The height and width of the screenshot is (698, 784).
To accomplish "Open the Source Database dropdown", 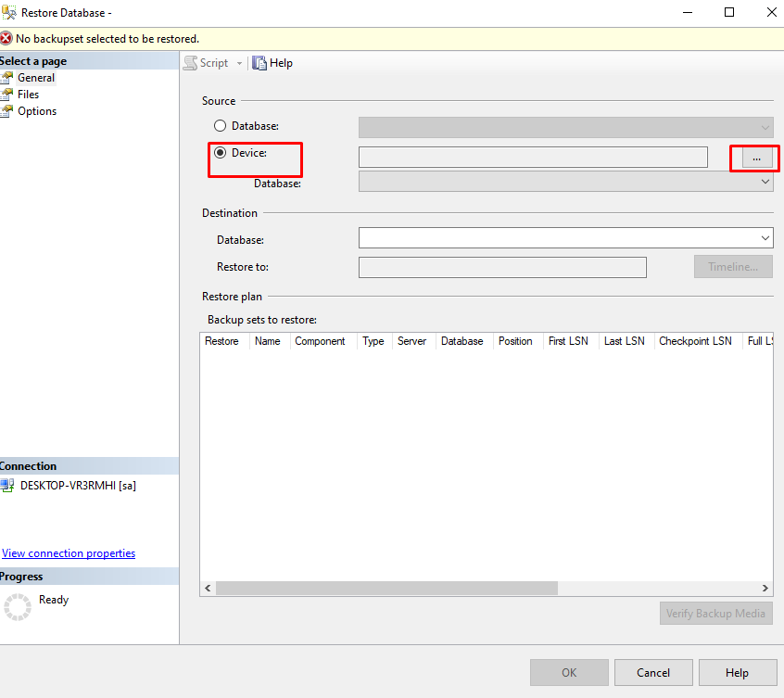I will click(566, 128).
